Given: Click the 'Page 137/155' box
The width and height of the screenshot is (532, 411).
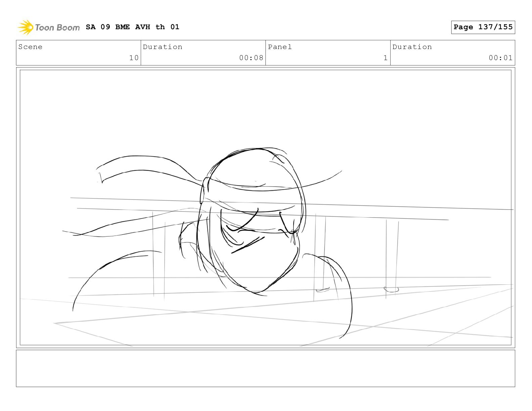Looking at the screenshot, I should 483,27.
